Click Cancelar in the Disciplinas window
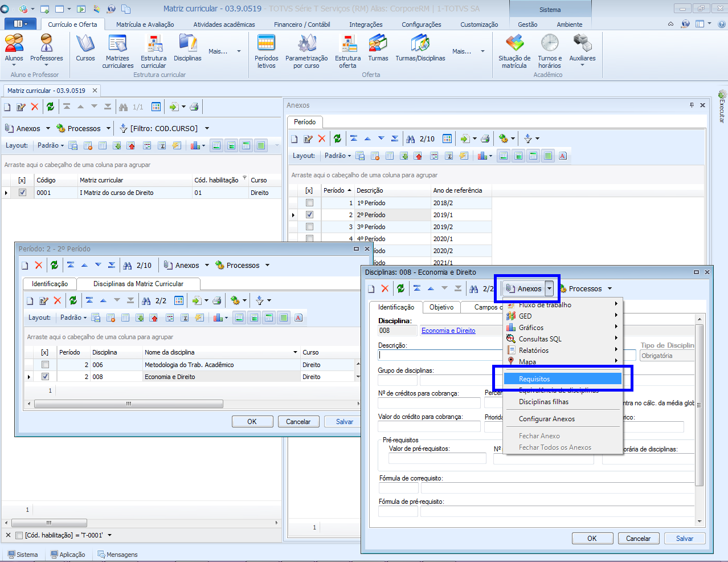 pos(638,539)
